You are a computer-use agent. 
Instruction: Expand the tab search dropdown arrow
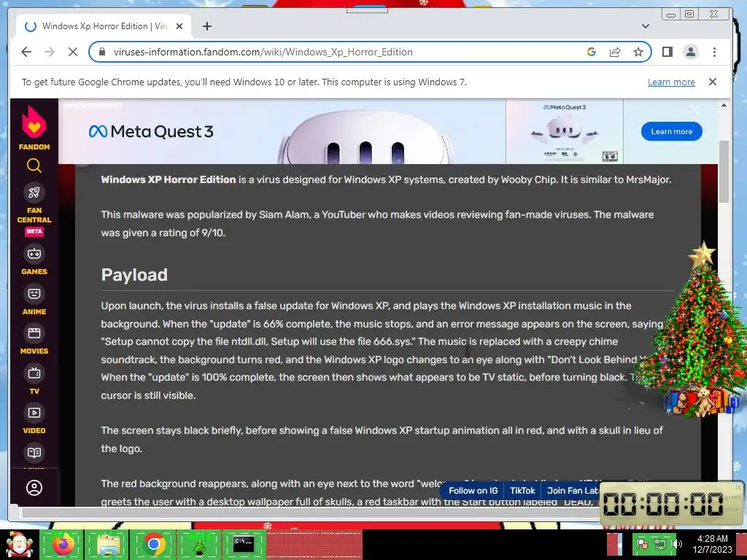[646, 26]
